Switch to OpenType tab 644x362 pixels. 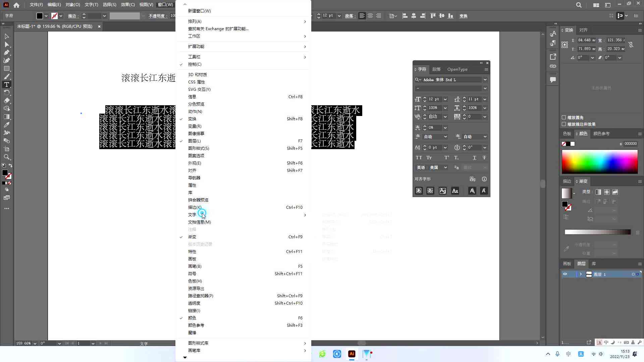pos(457,69)
